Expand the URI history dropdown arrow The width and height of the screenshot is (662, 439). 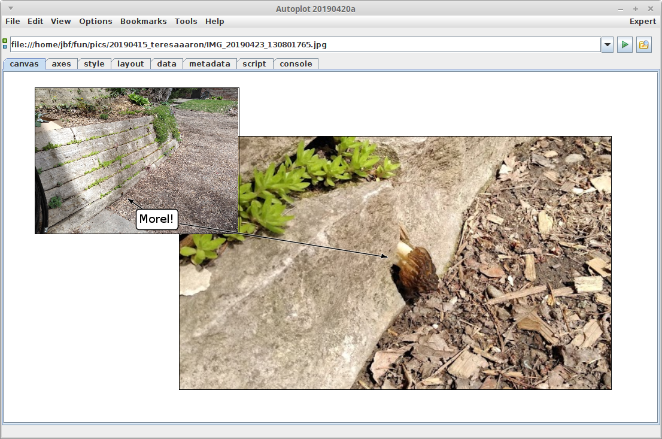coord(607,44)
